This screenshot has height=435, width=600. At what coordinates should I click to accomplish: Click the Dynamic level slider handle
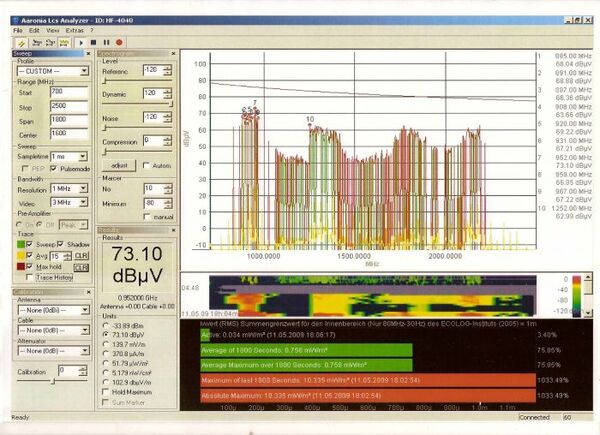click(x=171, y=104)
